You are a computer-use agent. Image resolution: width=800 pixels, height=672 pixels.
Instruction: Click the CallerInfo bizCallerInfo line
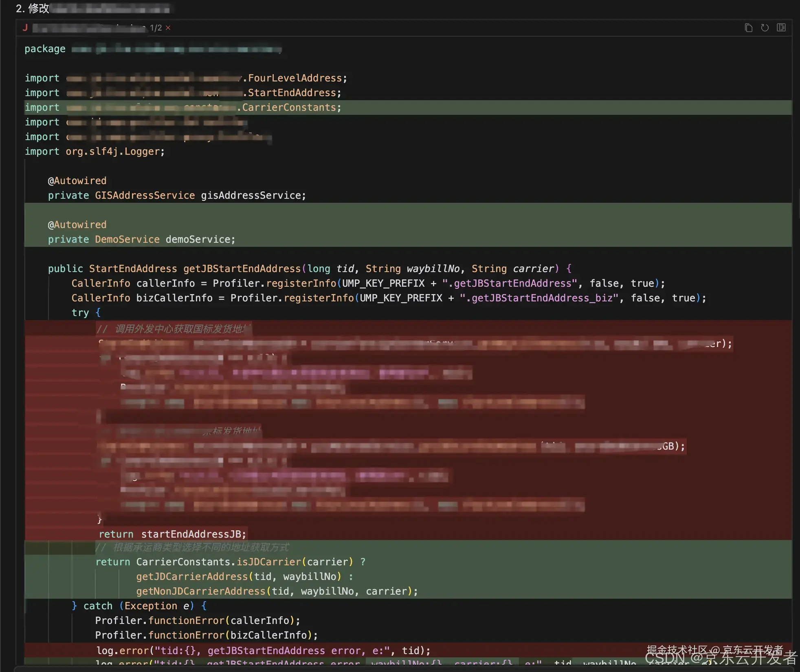tap(389, 298)
